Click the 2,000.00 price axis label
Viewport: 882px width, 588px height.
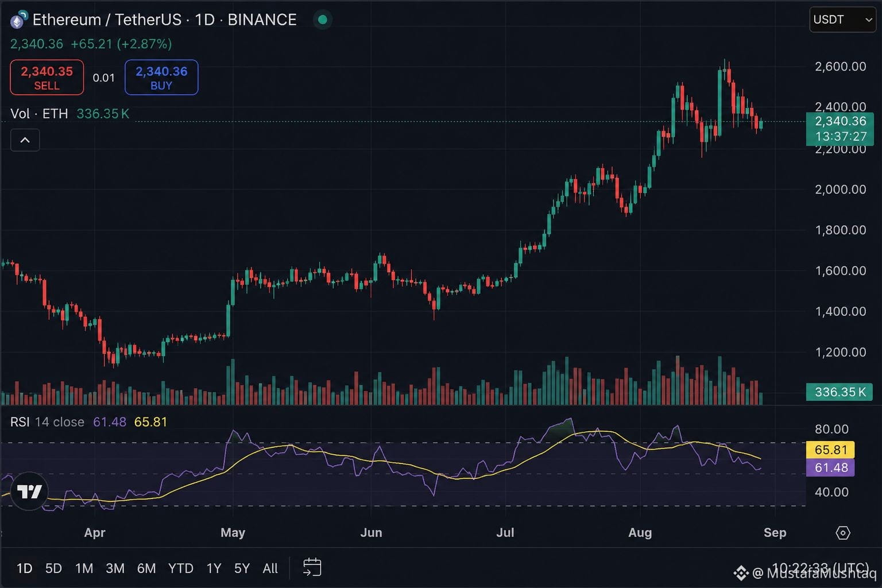[841, 189]
